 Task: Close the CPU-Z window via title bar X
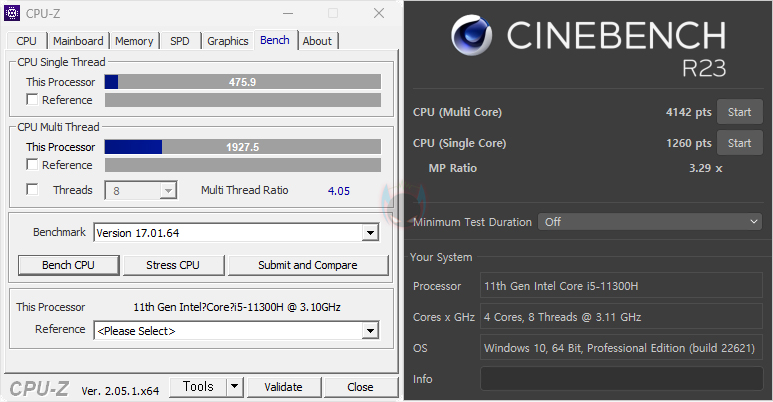(379, 13)
